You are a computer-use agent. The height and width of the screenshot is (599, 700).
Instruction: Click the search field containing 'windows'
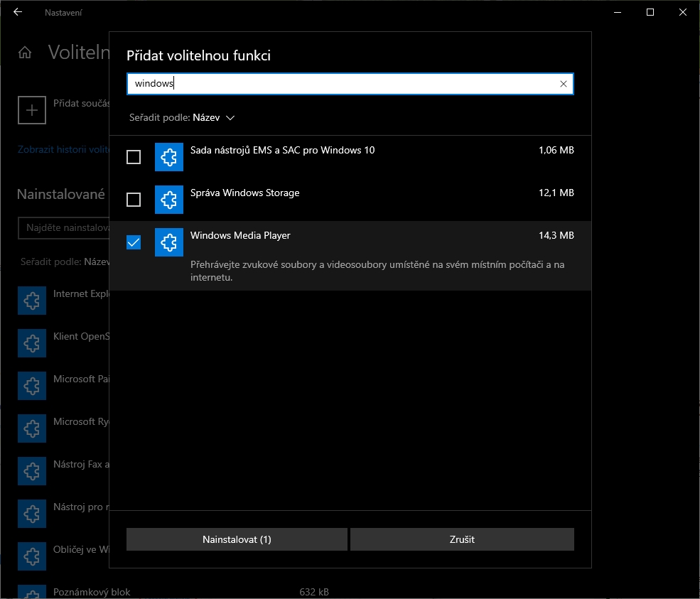point(341,84)
